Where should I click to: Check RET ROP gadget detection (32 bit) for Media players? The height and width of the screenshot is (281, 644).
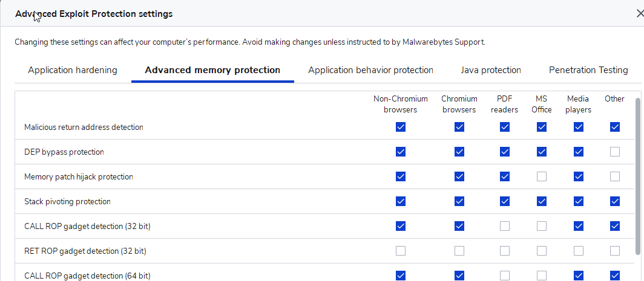tap(579, 251)
